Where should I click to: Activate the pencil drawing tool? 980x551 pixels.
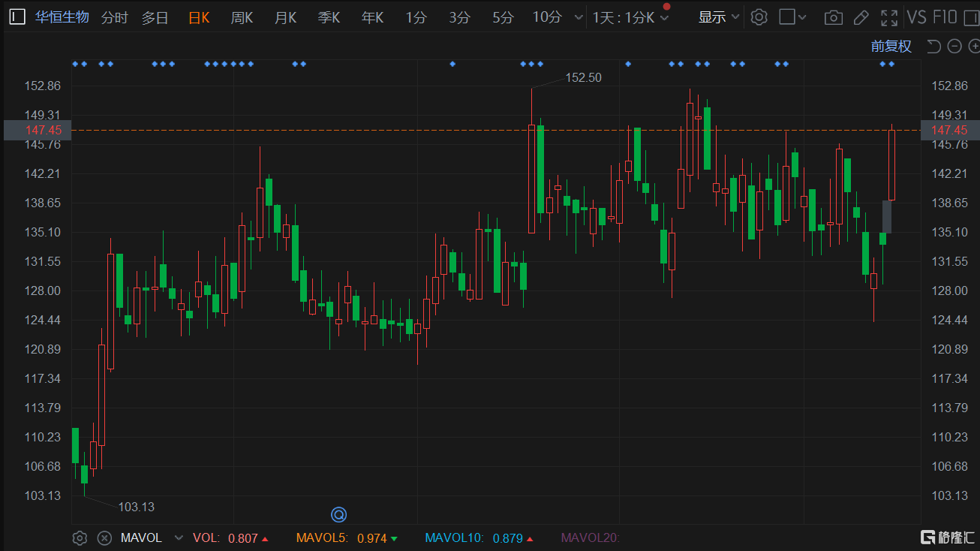coord(861,17)
